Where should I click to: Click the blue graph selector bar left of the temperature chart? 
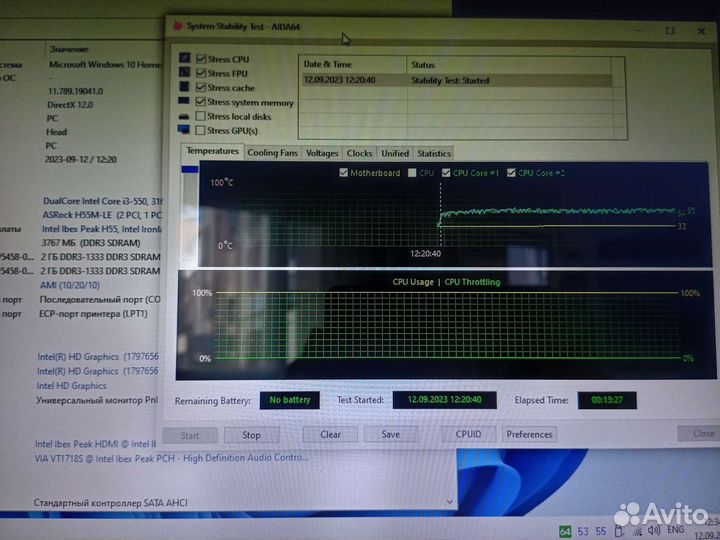pos(190,169)
